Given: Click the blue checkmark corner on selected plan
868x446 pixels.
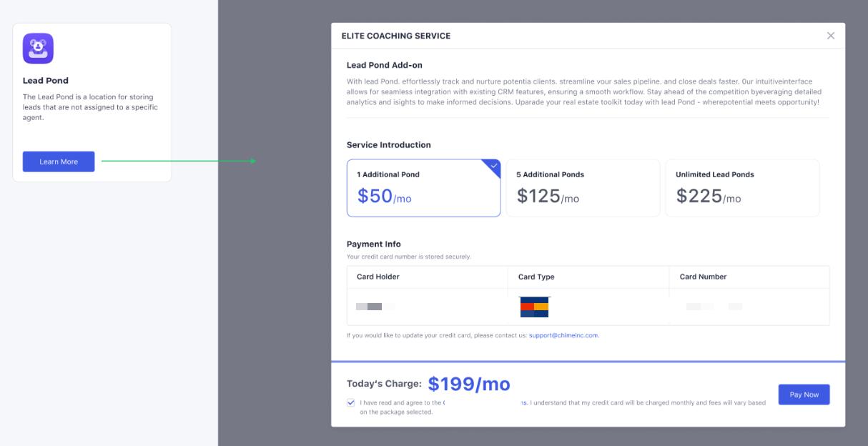Looking at the screenshot, I should tap(493, 167).
